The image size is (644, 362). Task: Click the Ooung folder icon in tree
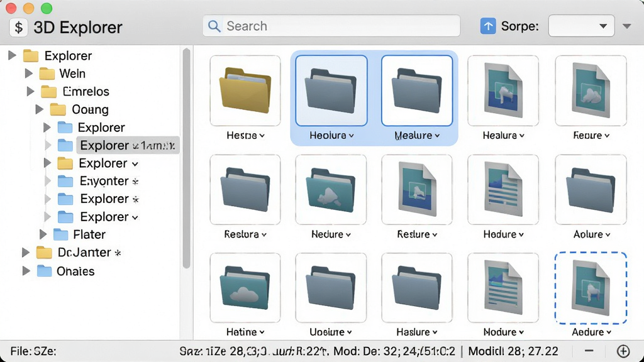(x=58, y=109)
